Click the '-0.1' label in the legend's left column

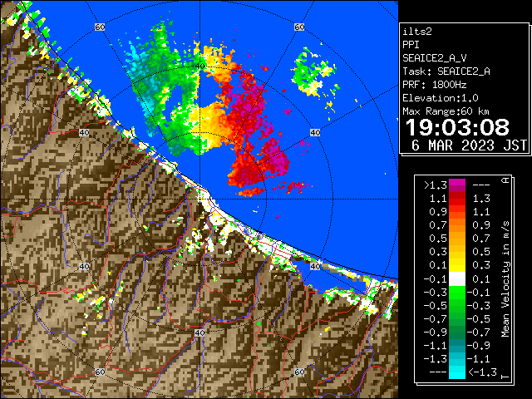(x=436, y=279)
